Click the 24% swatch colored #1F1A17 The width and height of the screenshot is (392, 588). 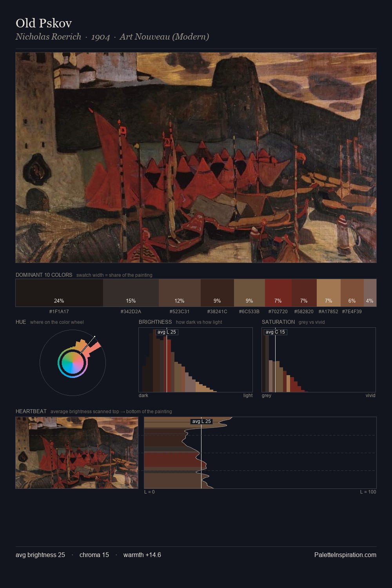59,292
